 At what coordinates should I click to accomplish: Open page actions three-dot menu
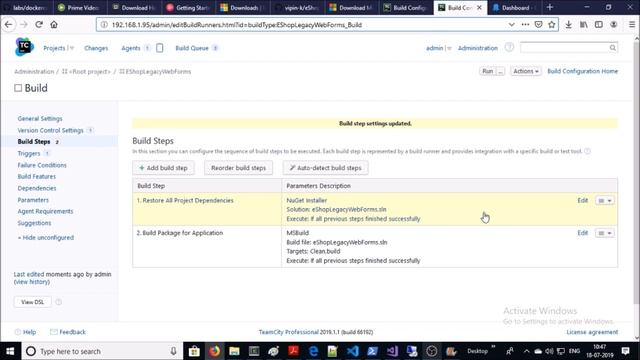(x=525, y=24)
